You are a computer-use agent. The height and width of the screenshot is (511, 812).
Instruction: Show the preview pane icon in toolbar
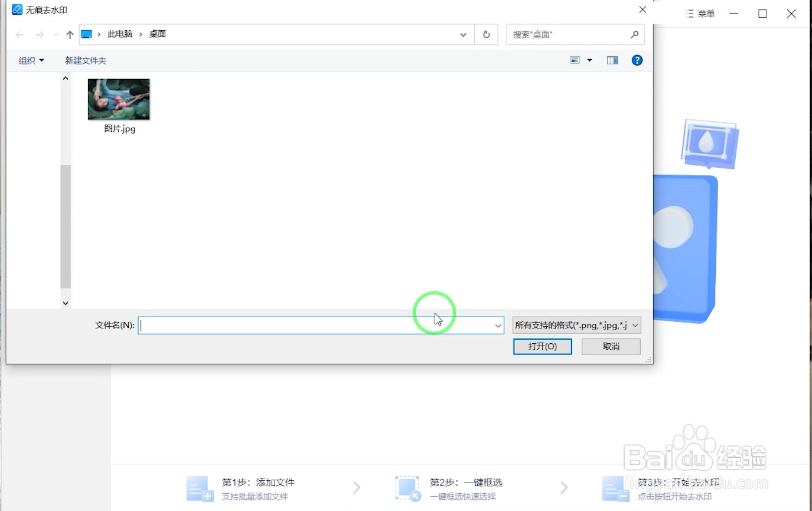click(612, 60)
